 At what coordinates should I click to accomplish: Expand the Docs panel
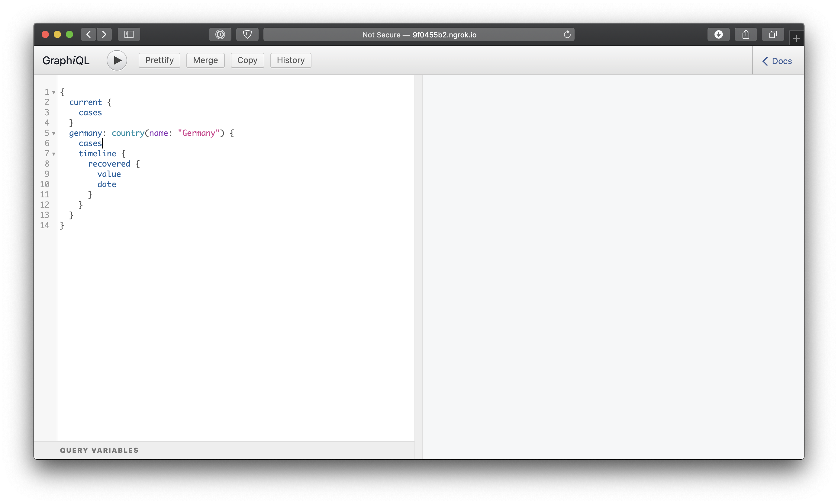pyautogui.click(x=777, y=61)
